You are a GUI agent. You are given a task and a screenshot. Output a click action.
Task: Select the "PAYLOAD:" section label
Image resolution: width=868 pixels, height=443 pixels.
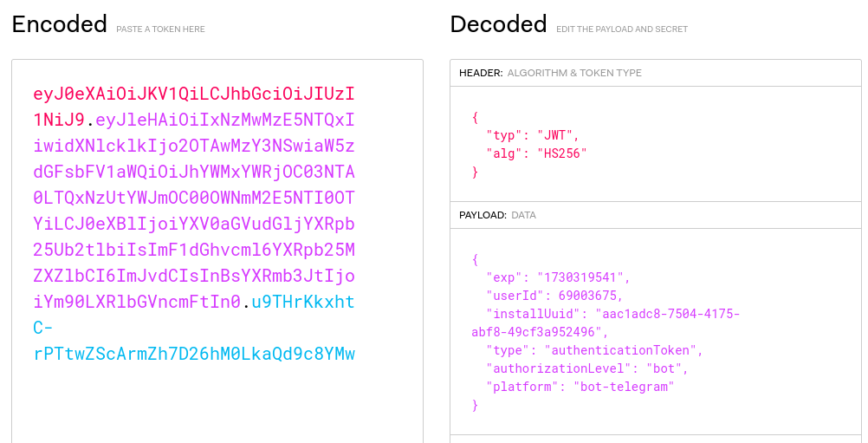tap(483, 214)
